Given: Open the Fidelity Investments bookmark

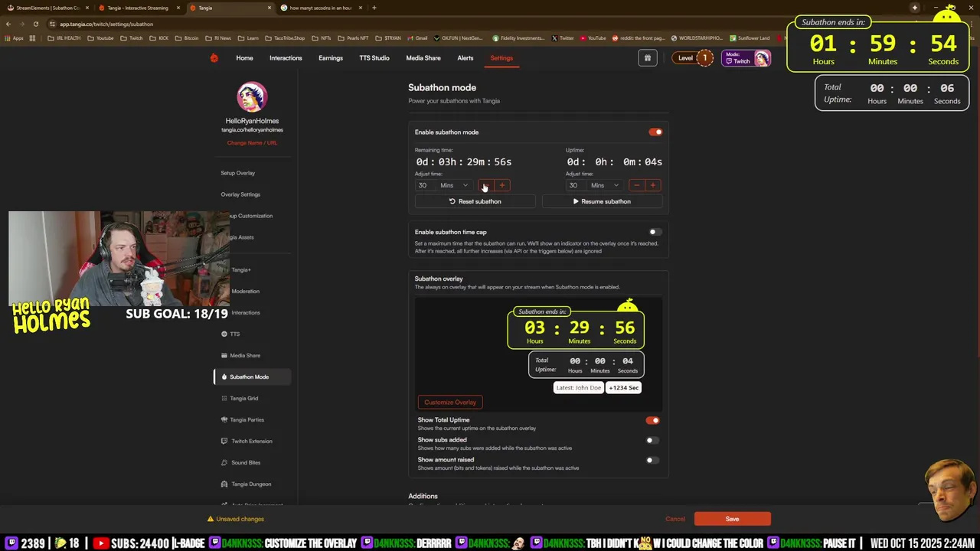Looking at the screenshot, I should [x=518, y=38].
